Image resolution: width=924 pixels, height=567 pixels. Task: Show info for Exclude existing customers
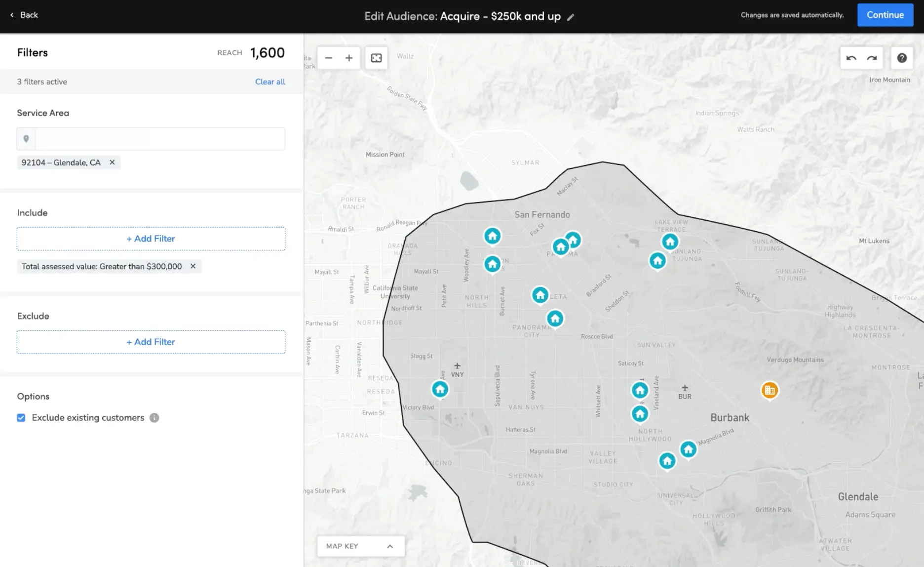(x=154, y=418)
